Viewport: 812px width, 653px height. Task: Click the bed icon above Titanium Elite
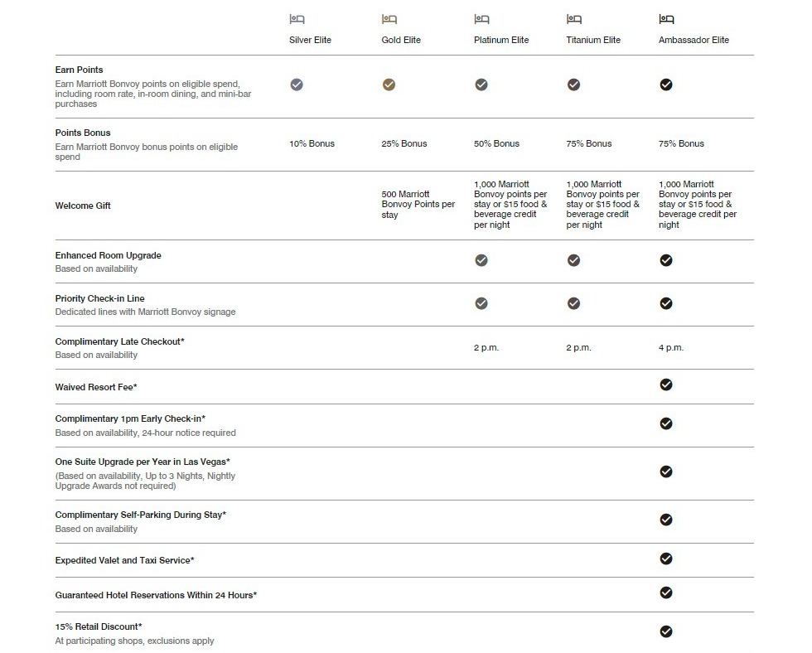[573, 19]
